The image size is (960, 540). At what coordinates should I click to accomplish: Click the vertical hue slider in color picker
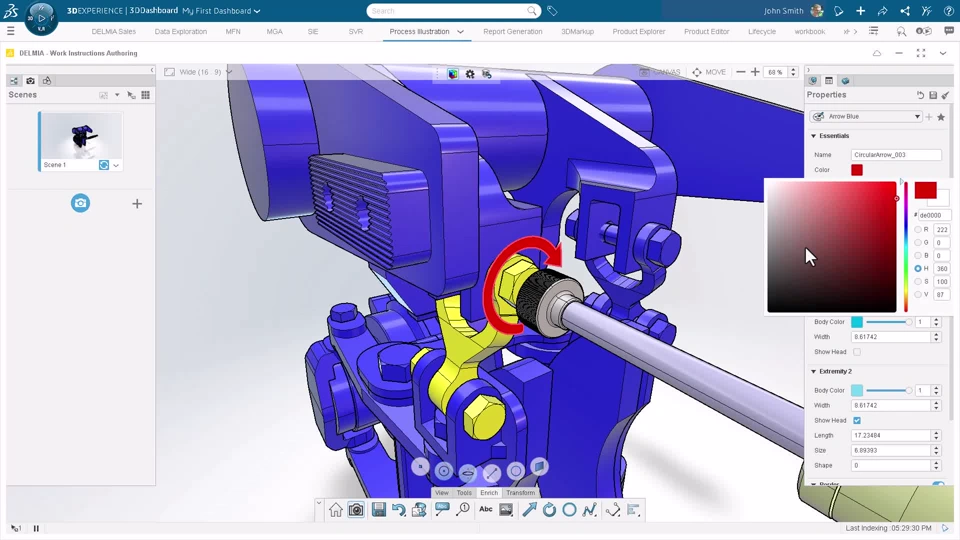click(906, 247)
